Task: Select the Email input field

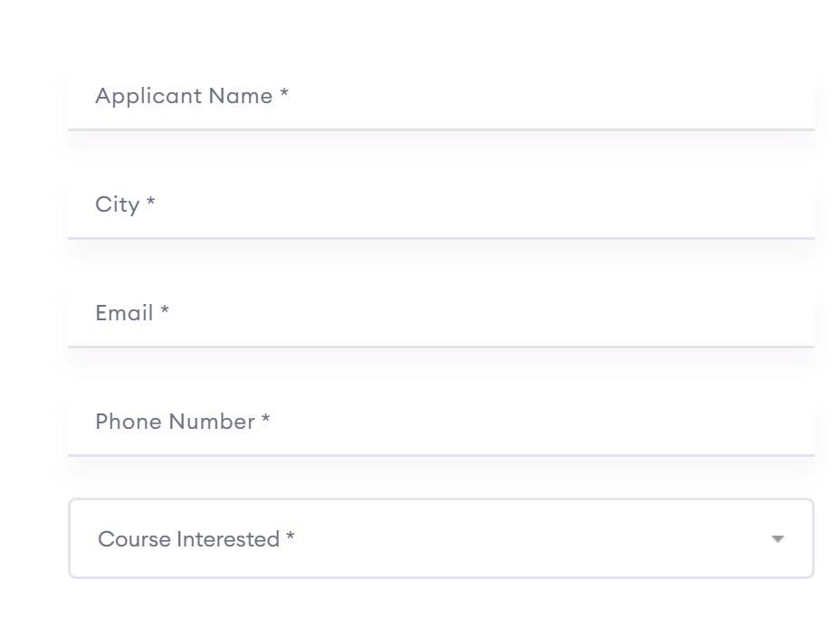Action: coord(441,314)
